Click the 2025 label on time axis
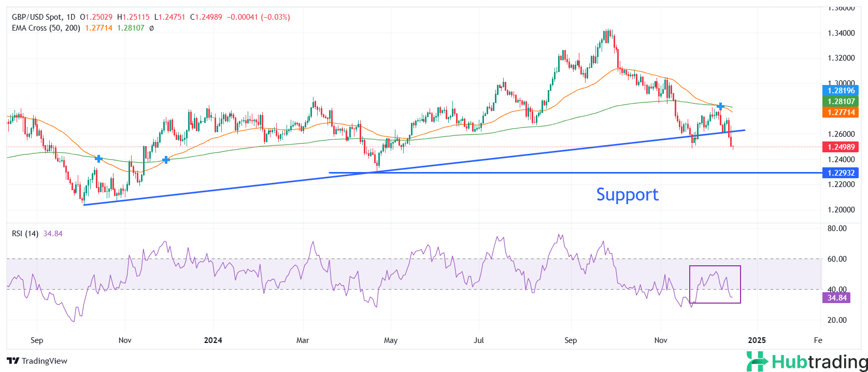 [x=757, y=340]
